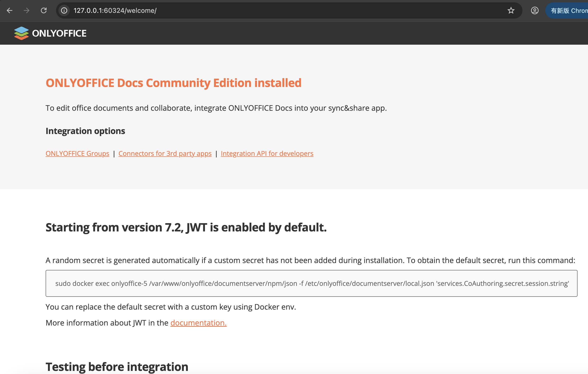This screenshot has width=588, height=374.
Task: Click 'A random secret is generated' sentence
Action: pyautogui.click(x=310, y=260)
